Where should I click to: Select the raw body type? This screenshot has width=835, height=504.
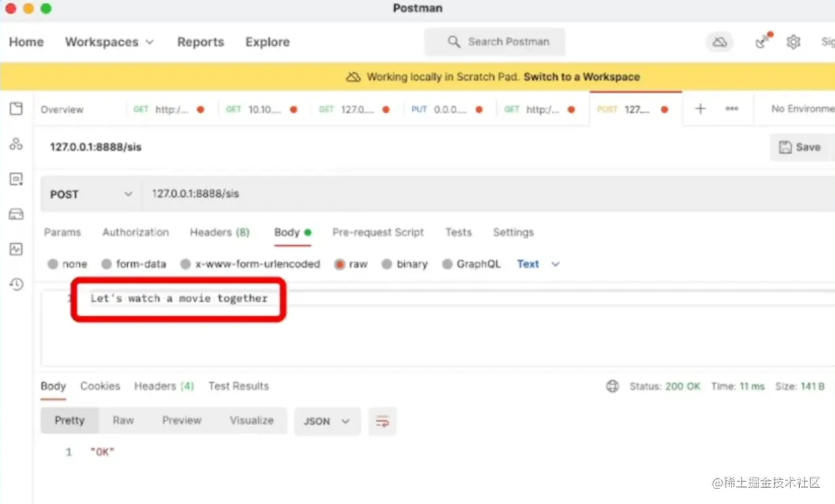351,265
